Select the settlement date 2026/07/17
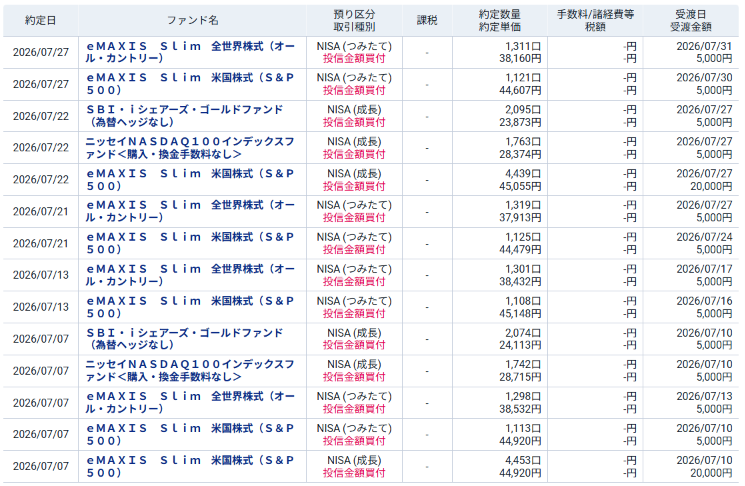The width and height of the screenshot is (745, 486). [704, 269]
